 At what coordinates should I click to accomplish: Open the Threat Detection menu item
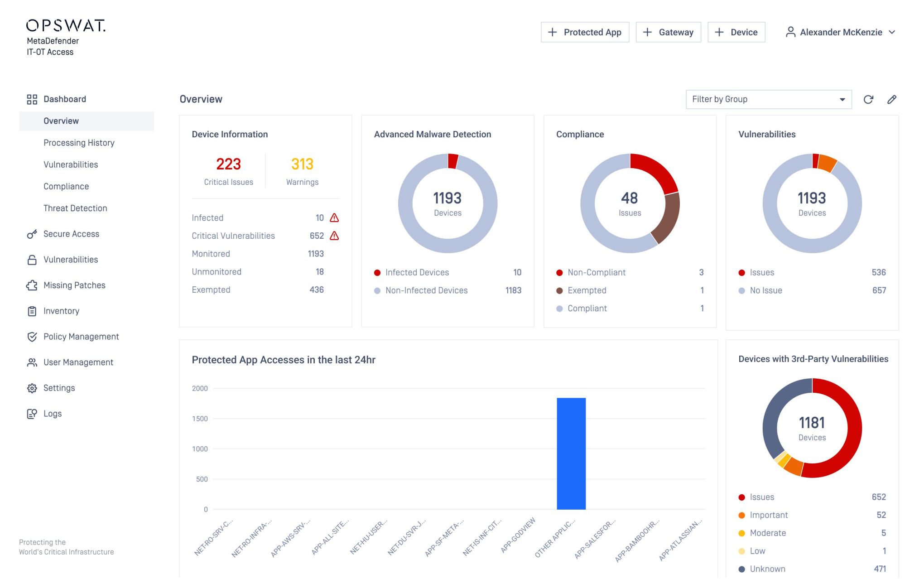75,208
